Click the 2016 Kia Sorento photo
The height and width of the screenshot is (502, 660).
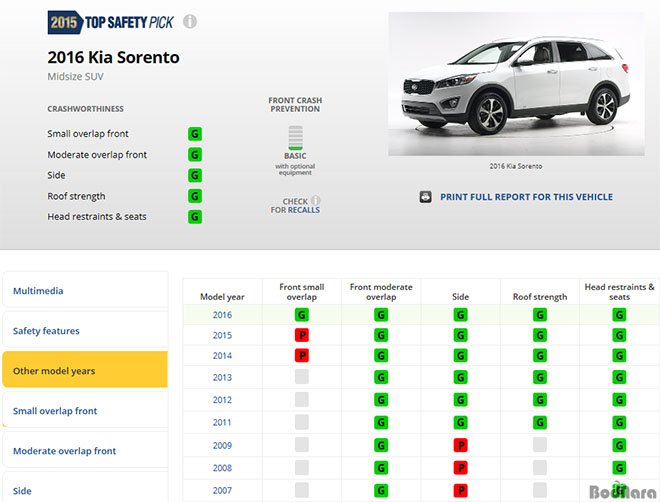516,84
